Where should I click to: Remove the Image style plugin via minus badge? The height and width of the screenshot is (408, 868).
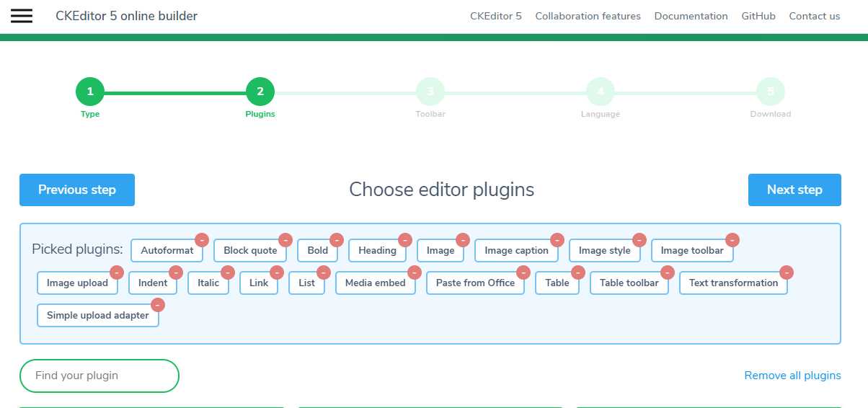(x=639, y=240)
